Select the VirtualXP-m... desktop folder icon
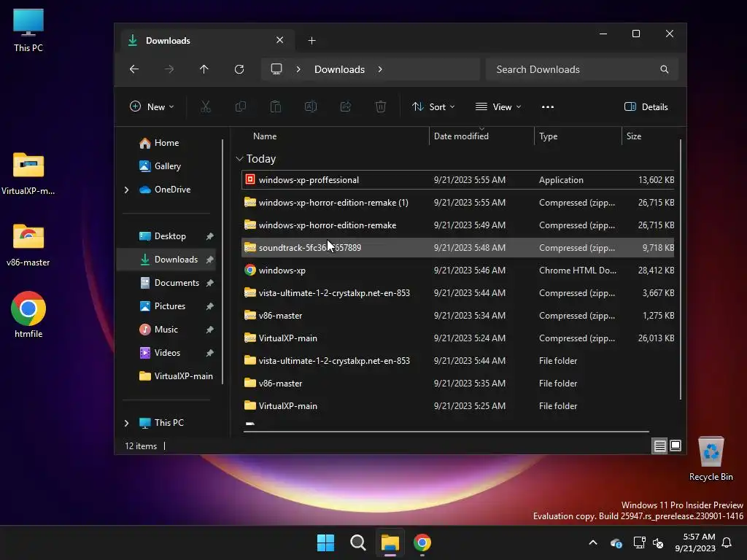The height and width of the screenshot is (560, 747). point(28,174)
